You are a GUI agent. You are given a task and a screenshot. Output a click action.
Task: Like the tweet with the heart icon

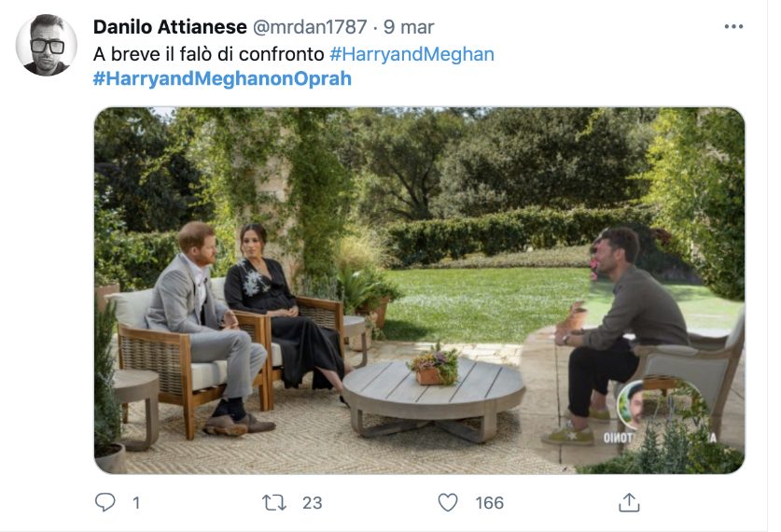[449, 502]
